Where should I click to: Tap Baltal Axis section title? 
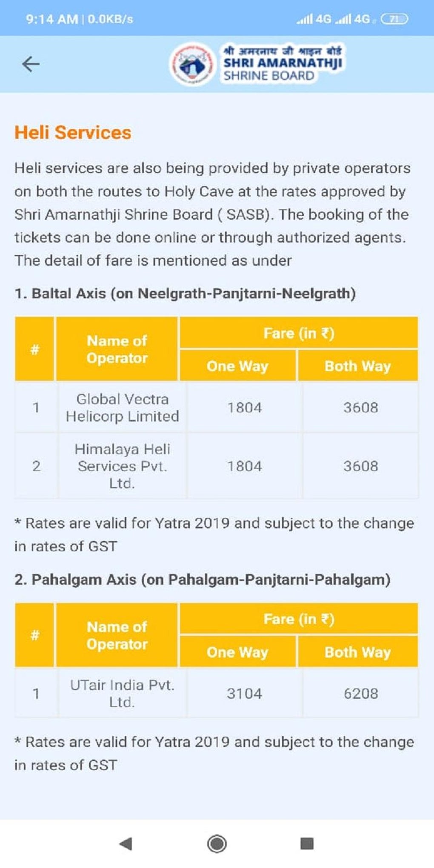point(185,294)
